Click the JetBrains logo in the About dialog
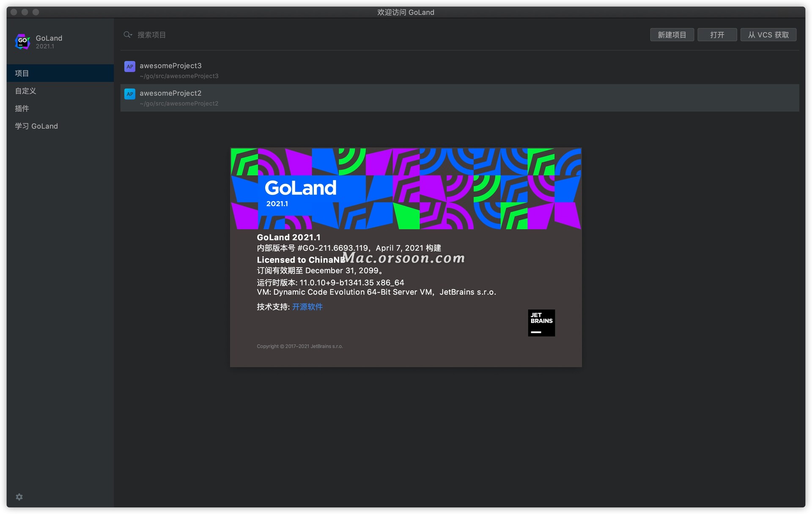 [541, 323]
